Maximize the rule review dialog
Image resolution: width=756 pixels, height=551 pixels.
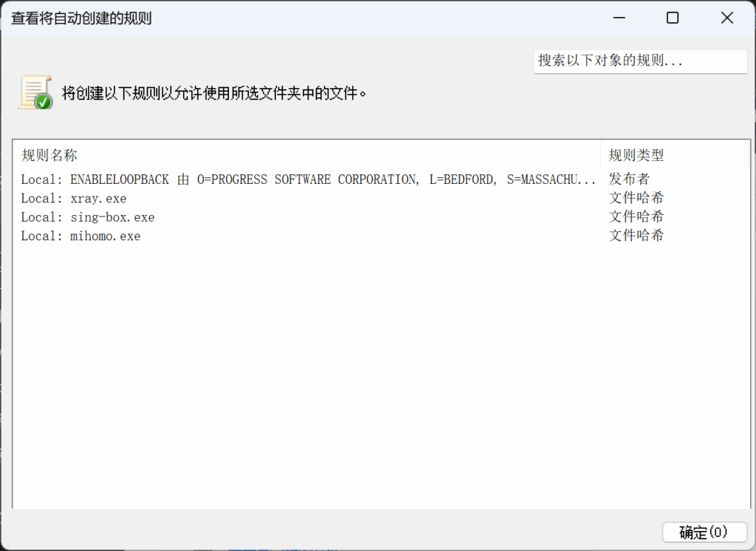[x=672, y=18]
